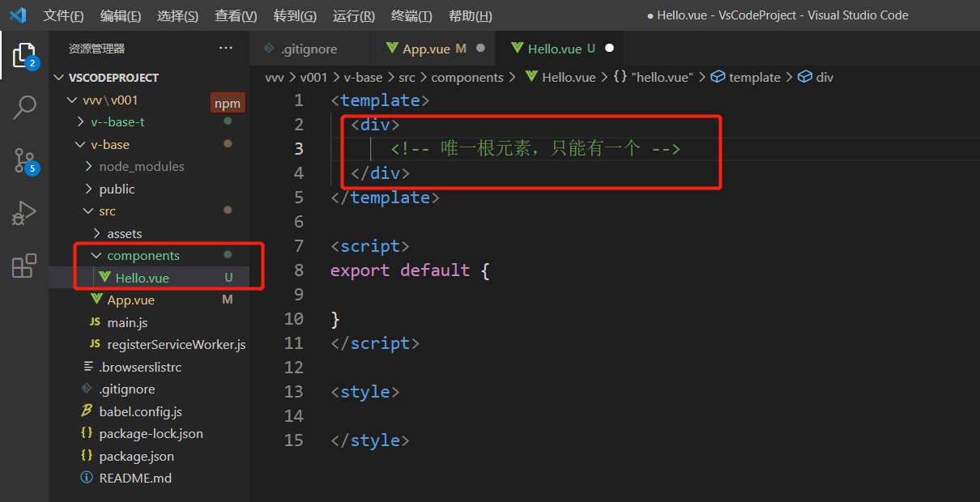Click the 资源管理器 panel title

click(97, 49)
